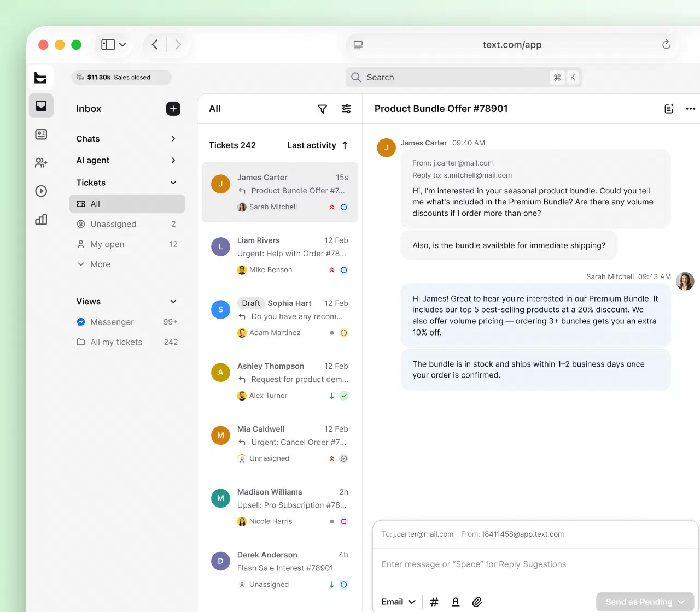Image resolution: width=700 pixels, height=612 pixels.
Task: Go back with browser back arrow
Action: 155,45
